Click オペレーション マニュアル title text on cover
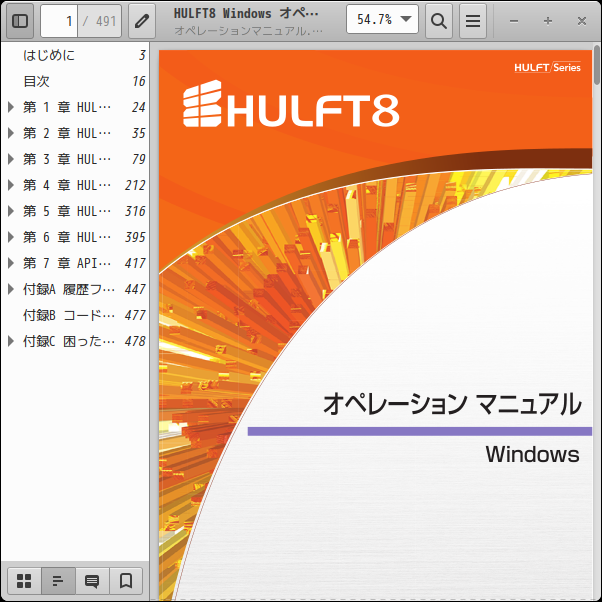This screenshot has width=602, height=602. [x=452, y=404]
